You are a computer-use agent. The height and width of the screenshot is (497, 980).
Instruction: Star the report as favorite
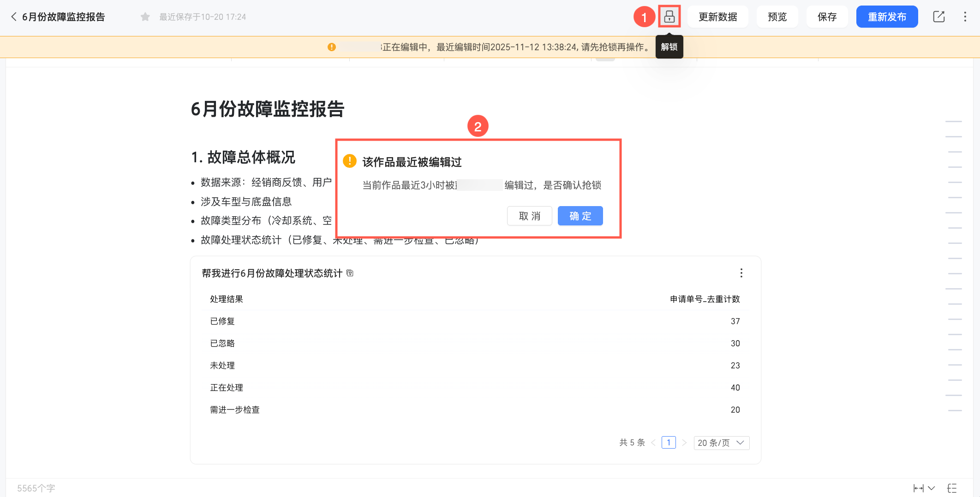145,17
